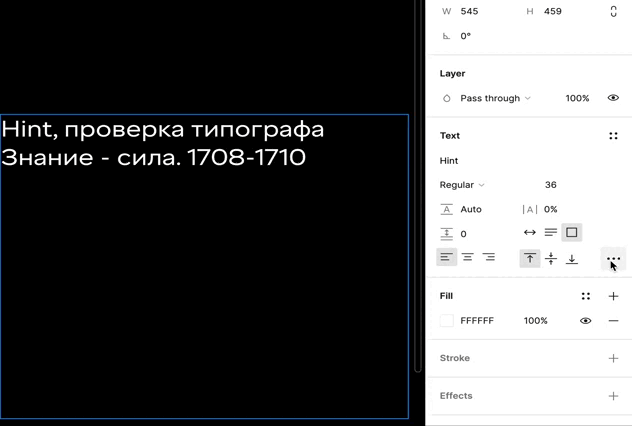This screenshot has width=632, height=426.
Task: Add a new effect
Action: [x=613, y=396]
